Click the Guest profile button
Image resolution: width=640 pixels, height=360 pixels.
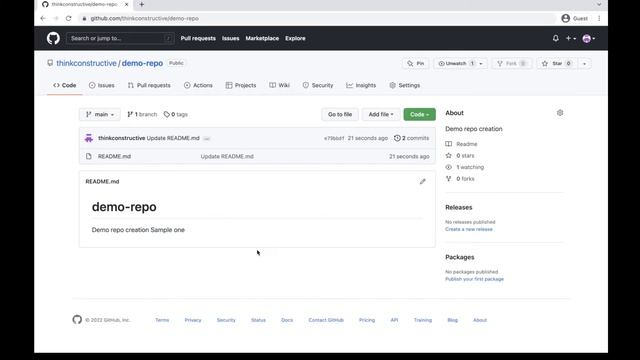pyautogui.click(x=575, y=18)
